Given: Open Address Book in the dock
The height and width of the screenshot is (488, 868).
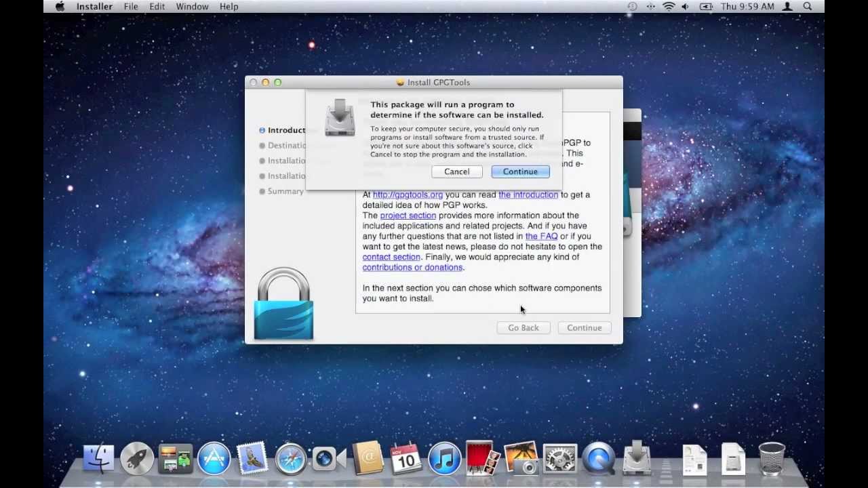Looking at the screenshot, I should 368,459.
